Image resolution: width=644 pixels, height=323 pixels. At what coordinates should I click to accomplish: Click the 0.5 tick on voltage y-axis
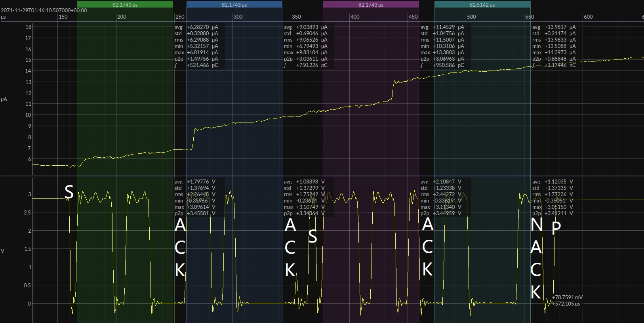pyautogui.click(x=27, y=285)
